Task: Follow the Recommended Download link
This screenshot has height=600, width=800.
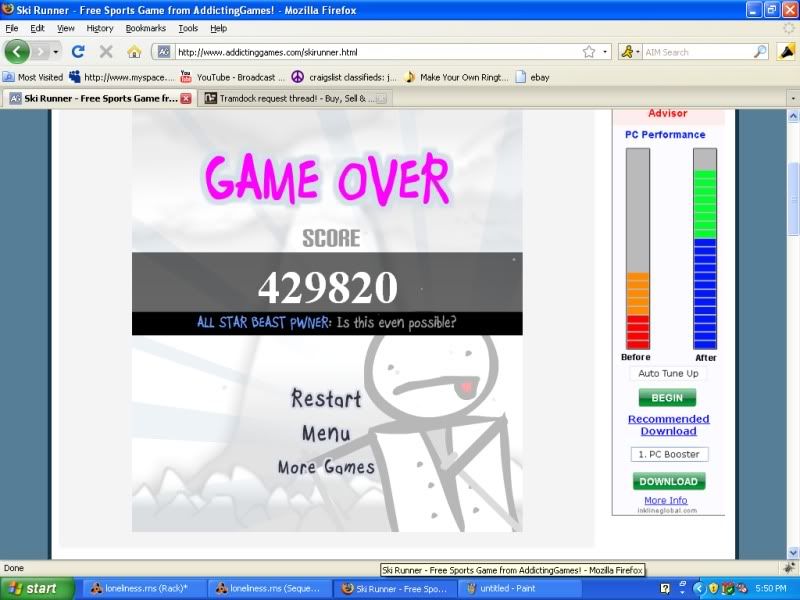Action: pos(668,425)
